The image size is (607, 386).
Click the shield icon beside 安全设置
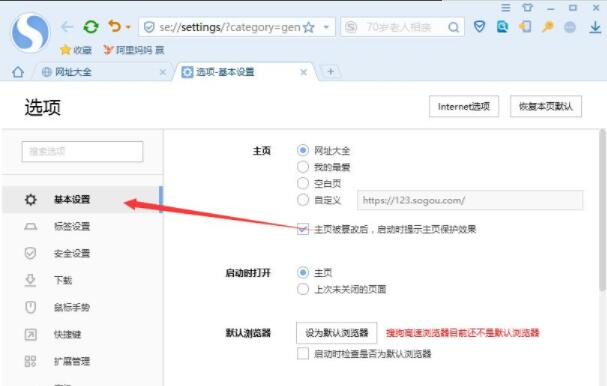31,253
